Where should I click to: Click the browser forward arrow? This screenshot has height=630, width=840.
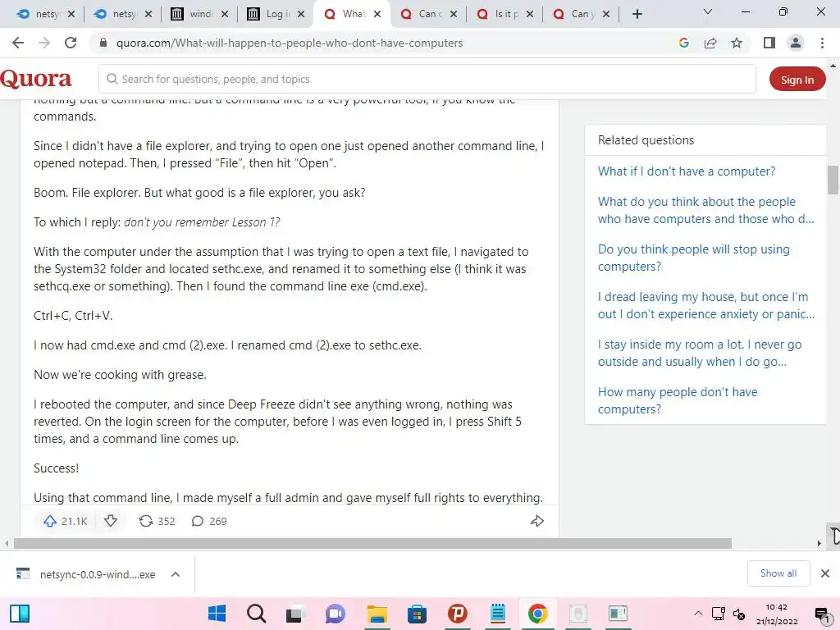point(44,43)
